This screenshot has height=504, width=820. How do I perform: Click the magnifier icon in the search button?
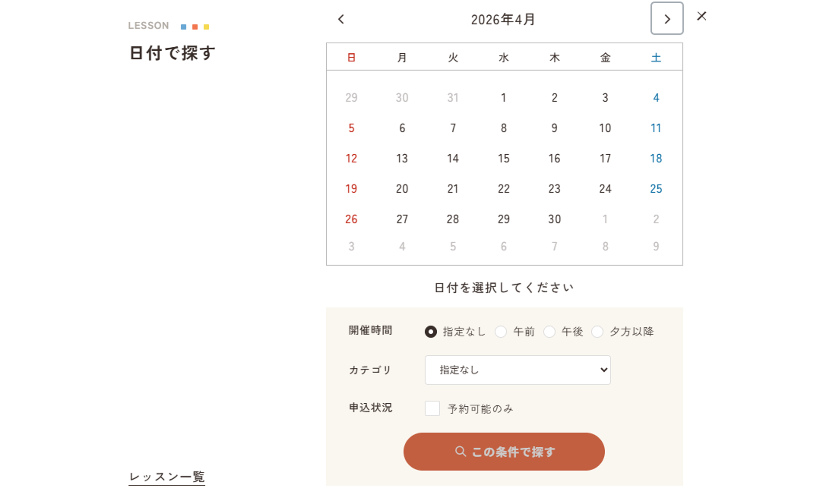click(x=461, y=451)
